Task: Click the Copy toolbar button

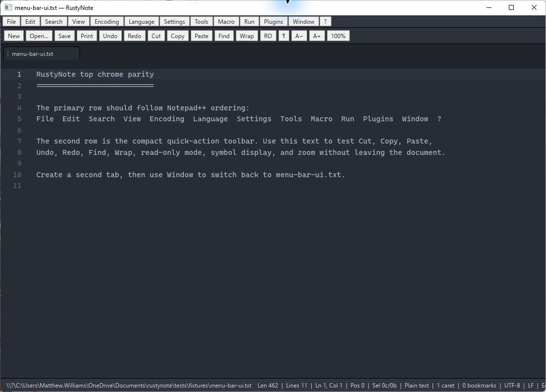Action: tap(177, 36)
